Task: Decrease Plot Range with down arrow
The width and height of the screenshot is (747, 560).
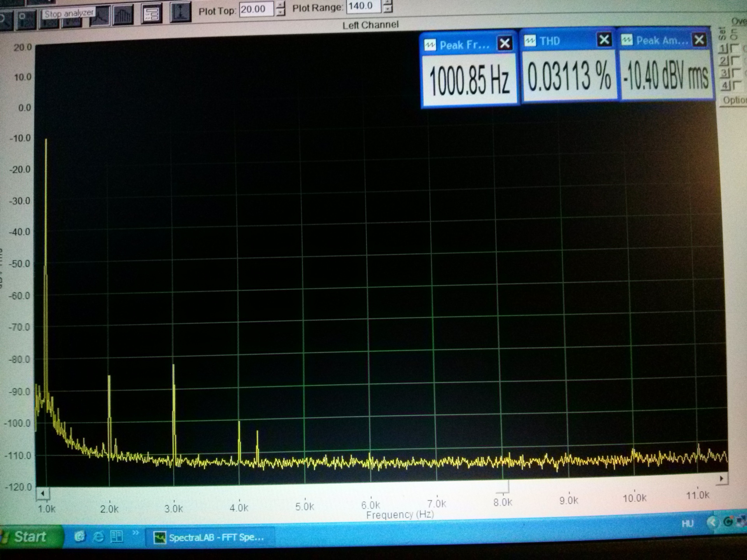Action: [x=388, y=9]
